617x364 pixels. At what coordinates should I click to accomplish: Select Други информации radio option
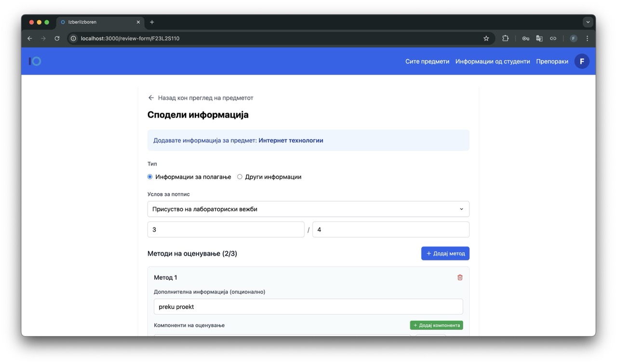[x=240, y=177]
